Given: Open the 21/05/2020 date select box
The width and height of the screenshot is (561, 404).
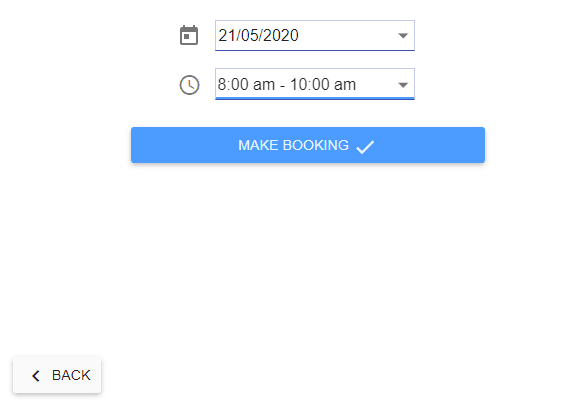Looking at the screenshot, I should [315, 35].
